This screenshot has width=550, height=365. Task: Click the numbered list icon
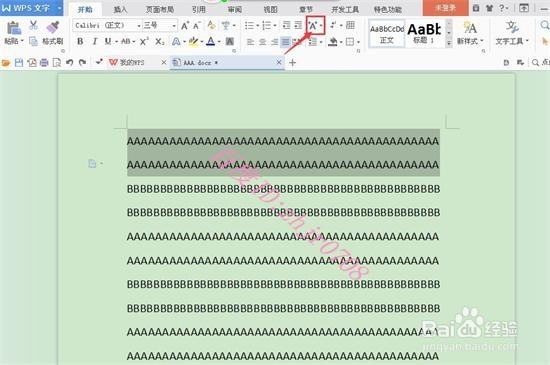pyautogui.click(x=267, y=25)
